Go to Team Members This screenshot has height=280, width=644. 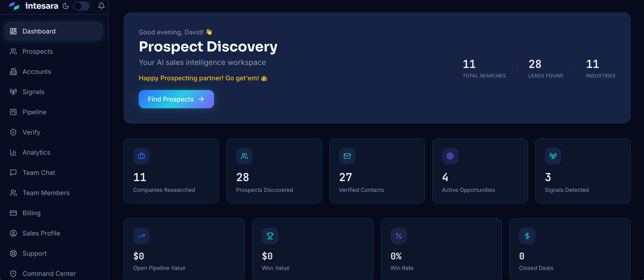pyautogui.click(x=54, y=193)
